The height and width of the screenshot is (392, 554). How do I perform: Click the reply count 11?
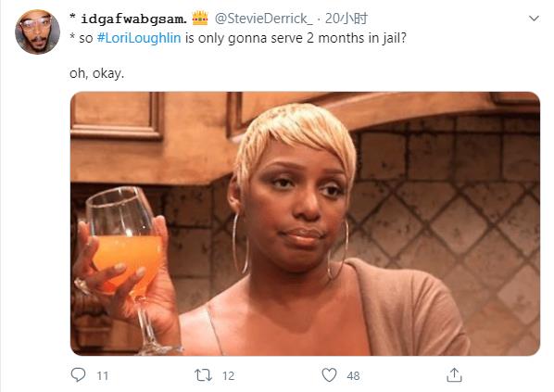(x=103, y=375)
